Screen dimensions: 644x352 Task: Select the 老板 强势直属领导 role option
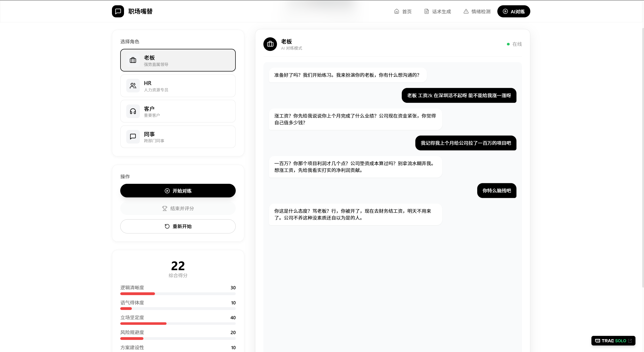click(178, 60)
